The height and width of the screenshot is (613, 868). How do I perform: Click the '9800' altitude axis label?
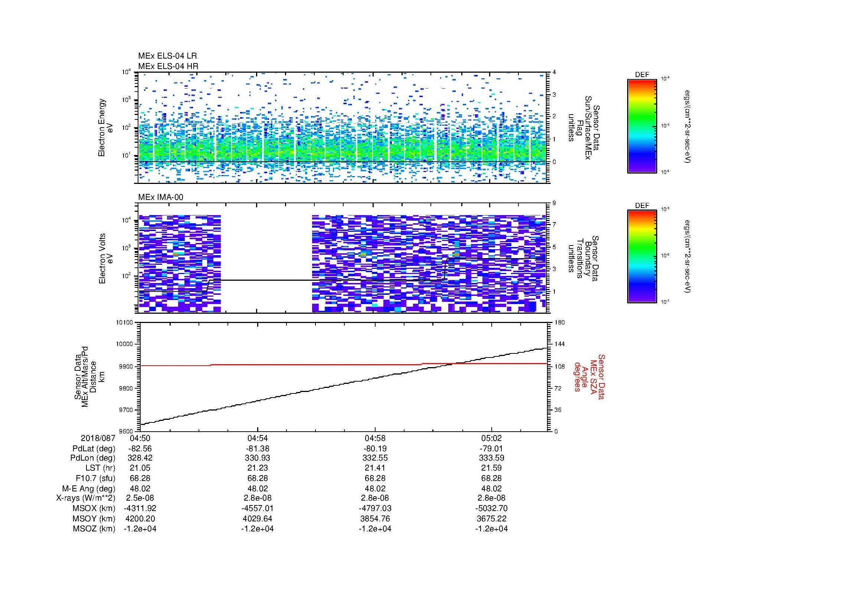(x=127, y=388)
